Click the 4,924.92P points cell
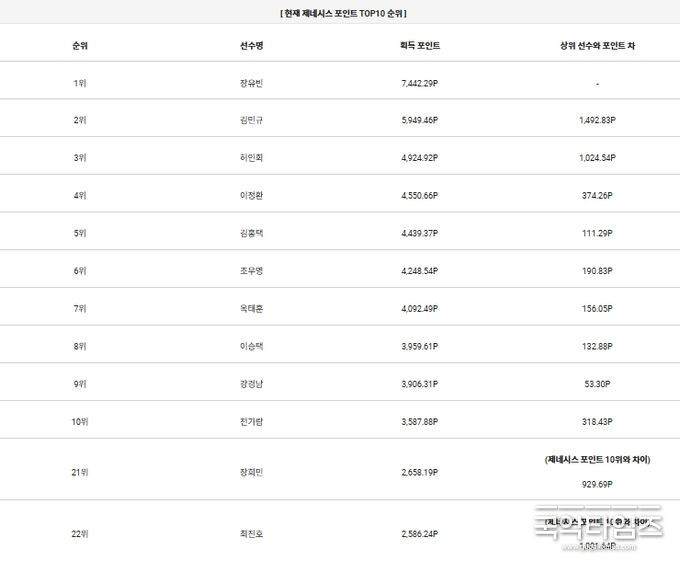This screenshot has height=561, width=680. click(420, 158)
